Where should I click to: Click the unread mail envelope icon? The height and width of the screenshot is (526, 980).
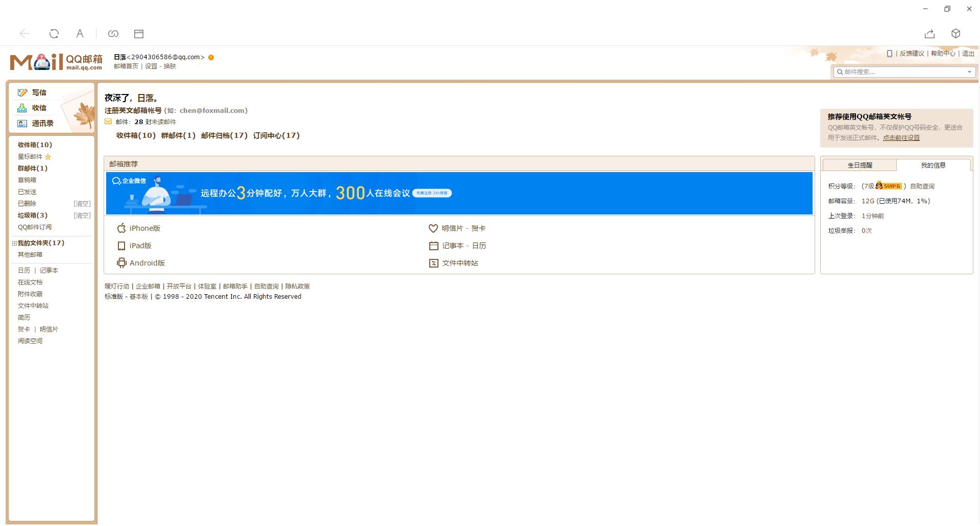coord(108,122)
